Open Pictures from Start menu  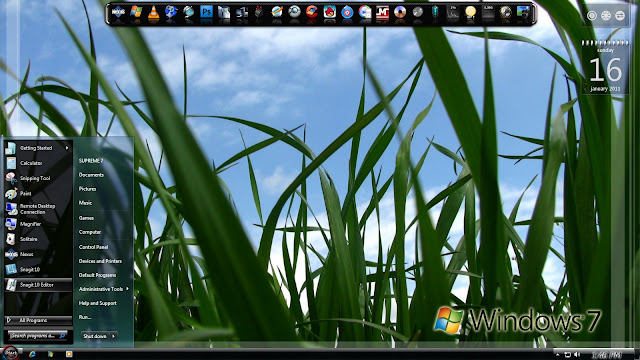pyautogui.click(x=87, y=189)
